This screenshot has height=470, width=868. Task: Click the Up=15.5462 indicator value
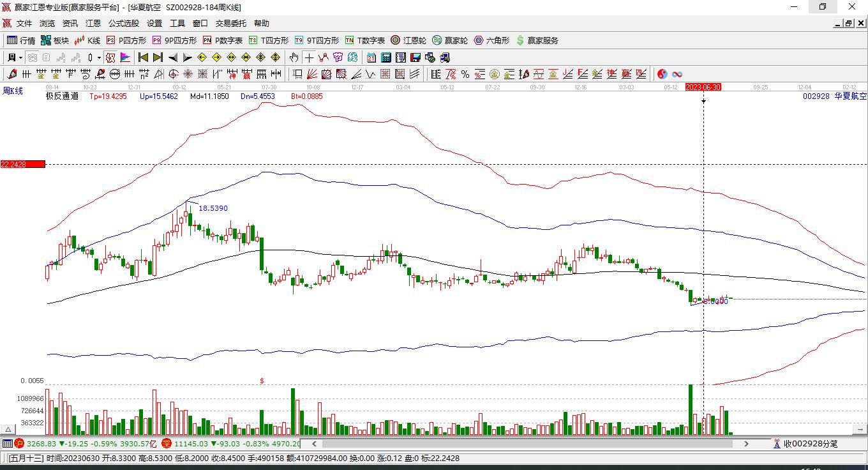coord(158,96)
